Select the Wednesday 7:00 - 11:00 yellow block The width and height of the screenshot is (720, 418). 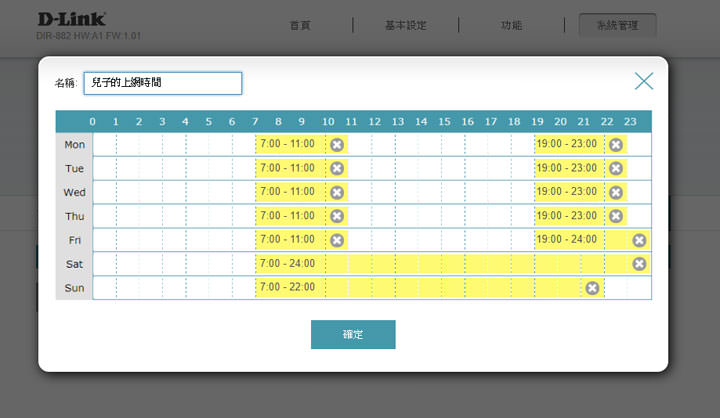pyautogui.click(x=290, y=192)
